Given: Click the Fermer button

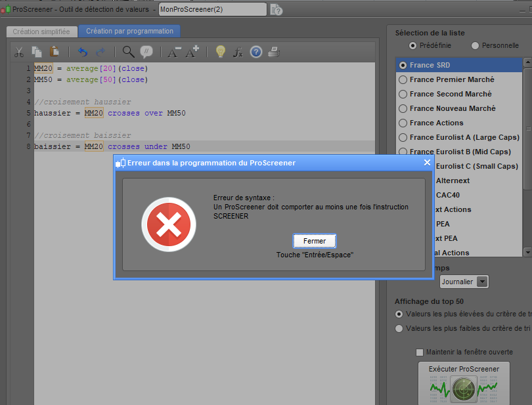Looking at the screenshot, I should [315, 241].
